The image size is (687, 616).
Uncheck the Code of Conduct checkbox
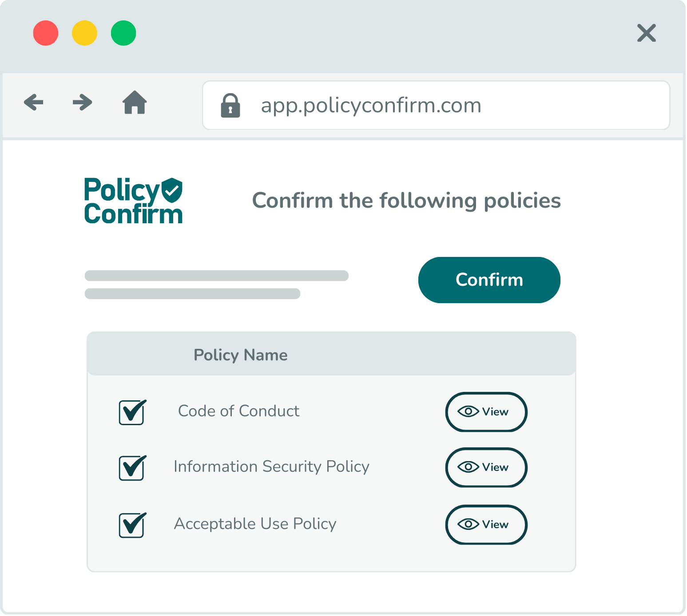tap(131, 412)
